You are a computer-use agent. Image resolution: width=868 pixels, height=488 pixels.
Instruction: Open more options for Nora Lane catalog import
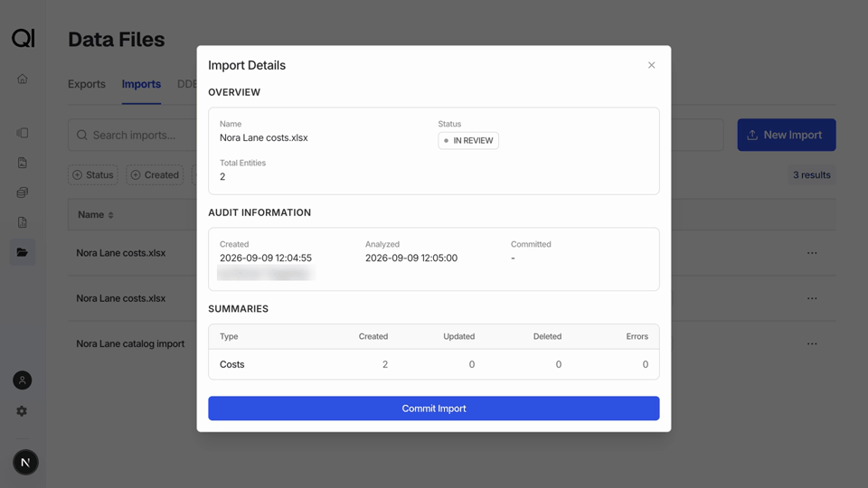(x=812, y=343)
